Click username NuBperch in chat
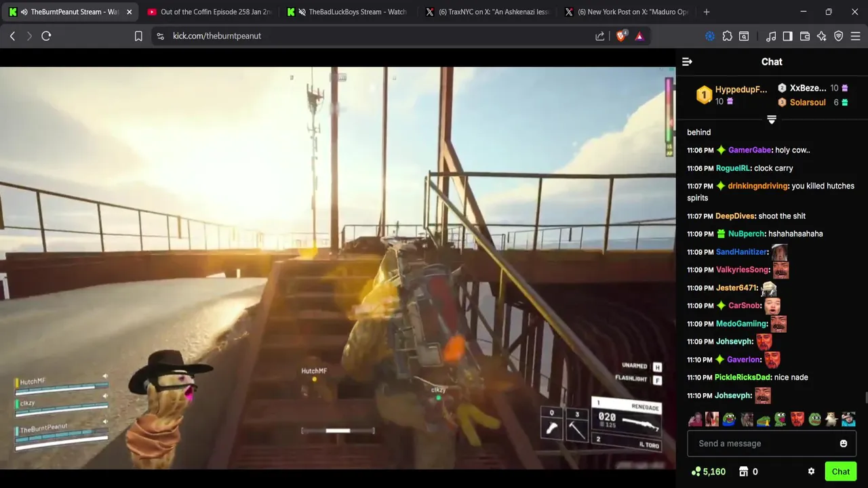This screenshot has height=488, width=868. (746, 234)
